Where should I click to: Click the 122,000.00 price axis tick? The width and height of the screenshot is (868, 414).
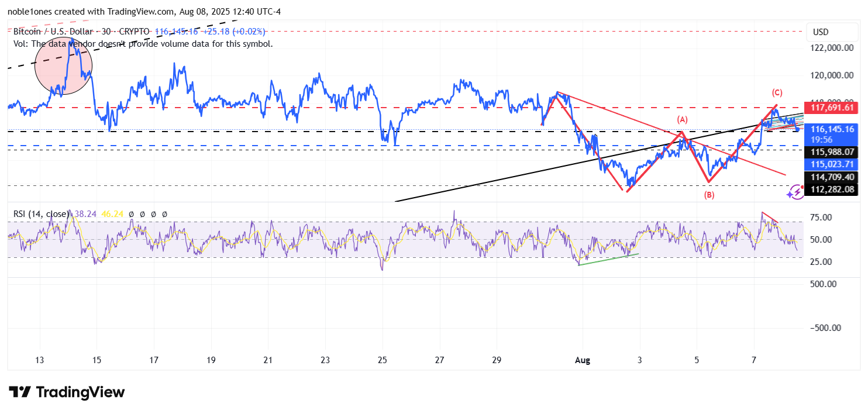click(x=833, y=48)
